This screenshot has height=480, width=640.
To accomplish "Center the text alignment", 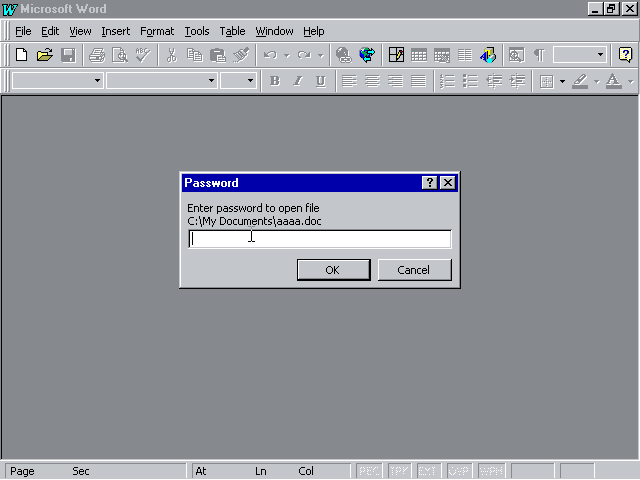I will pos(372,81).
